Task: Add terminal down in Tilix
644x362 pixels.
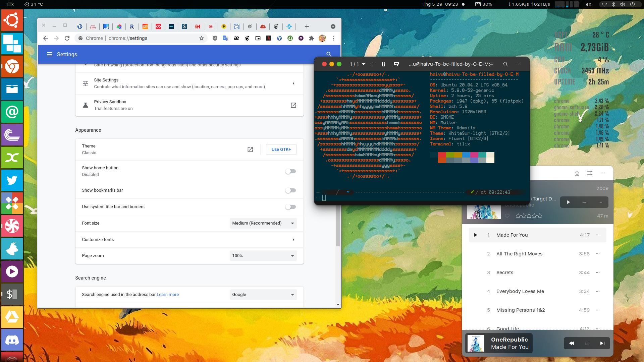Action: tap(396, 64)
